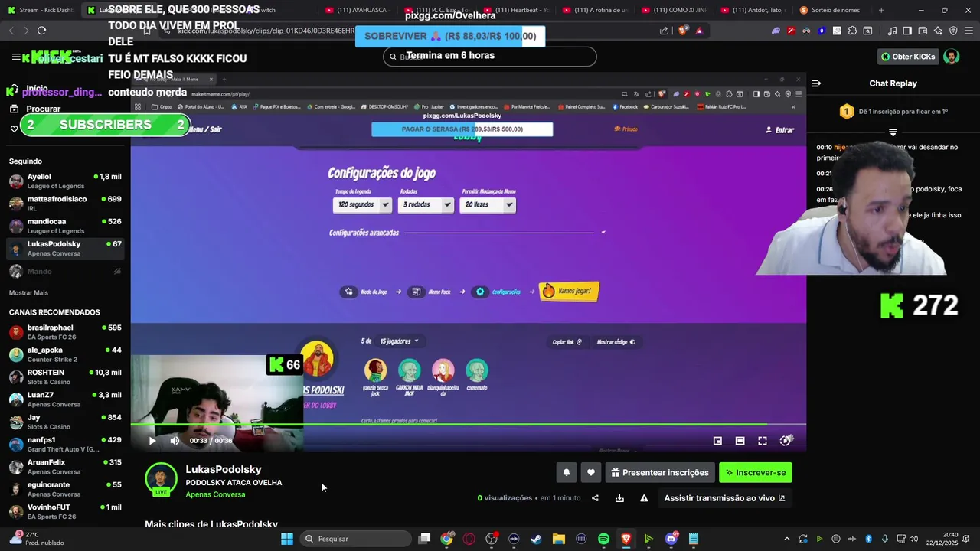Enable theater mode in the video player
Screen dimensions: 980x551
pyautogui.click(x=740, y=441)
